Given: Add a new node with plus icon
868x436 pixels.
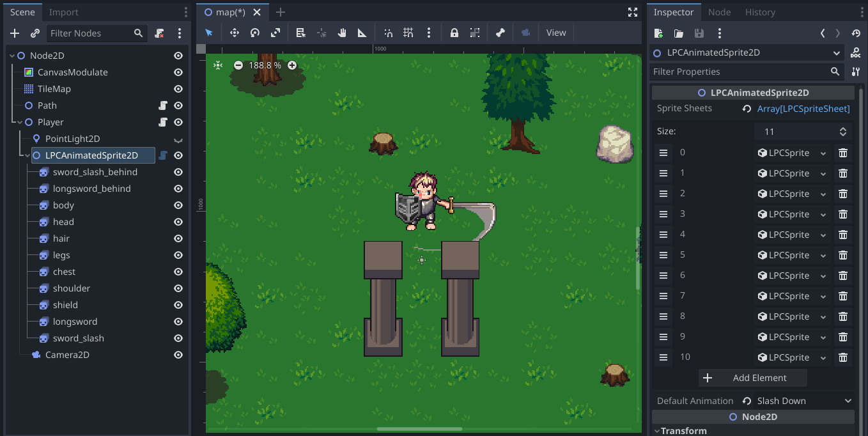Looking at the screenshot, I should [x=15, y=33].
